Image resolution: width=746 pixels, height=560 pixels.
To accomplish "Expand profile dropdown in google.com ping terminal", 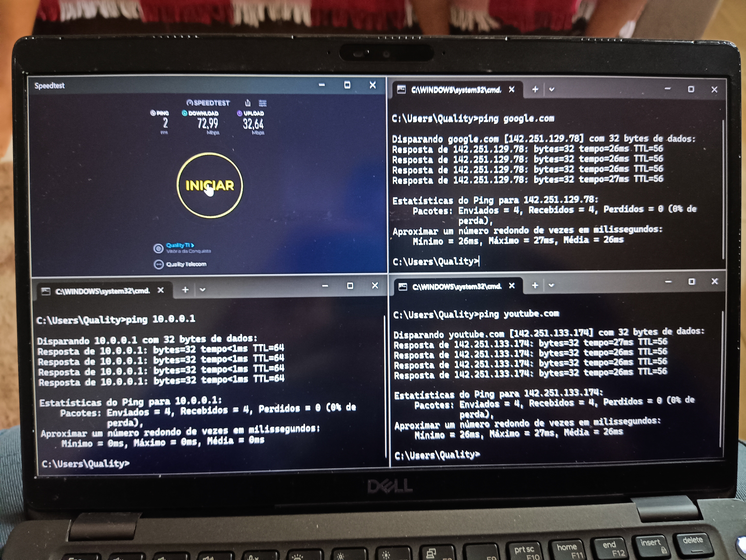I will 552,90.
